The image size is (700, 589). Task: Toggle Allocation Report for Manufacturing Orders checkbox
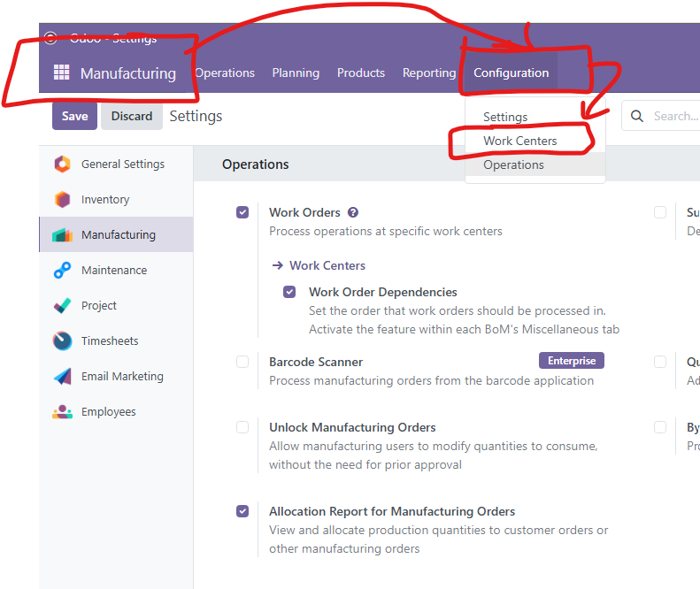tap(242, 511)
